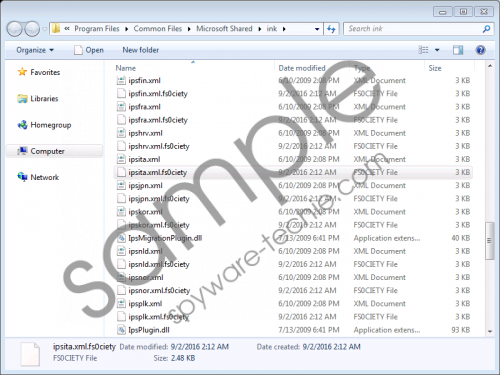Screen dimensions: 500x375
Task: Expand the arrow after ink breadcrumb
Action: pyautogui.click(x=284, y=29)
